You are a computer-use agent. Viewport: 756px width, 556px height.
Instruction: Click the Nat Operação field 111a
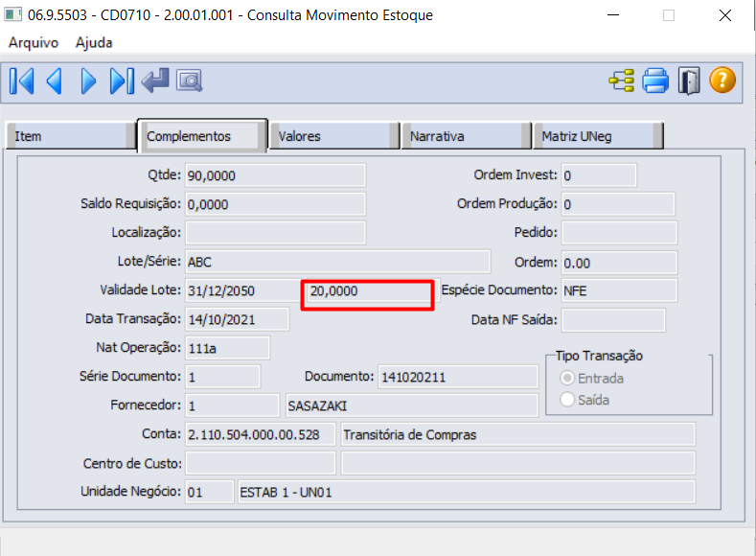(x=228, y=348)
